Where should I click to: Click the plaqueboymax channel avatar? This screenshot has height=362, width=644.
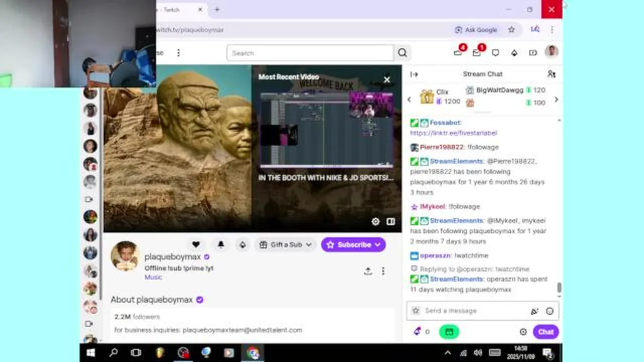coord(125,255)
